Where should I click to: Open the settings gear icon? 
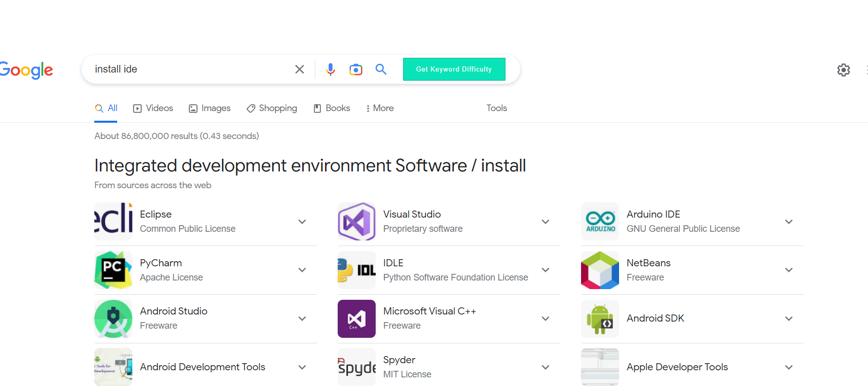pyautogui.click(x=844, y=70)
